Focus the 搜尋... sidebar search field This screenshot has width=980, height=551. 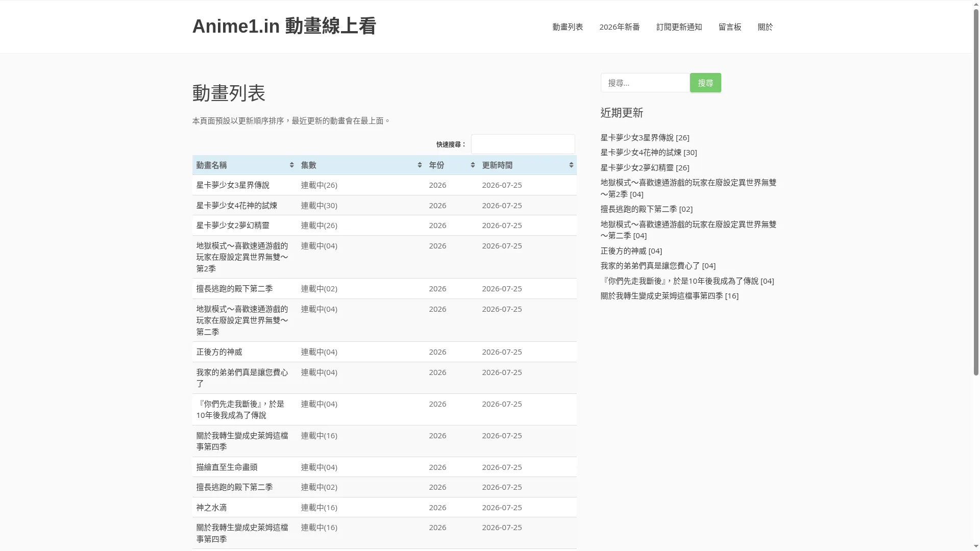[645, 83]
